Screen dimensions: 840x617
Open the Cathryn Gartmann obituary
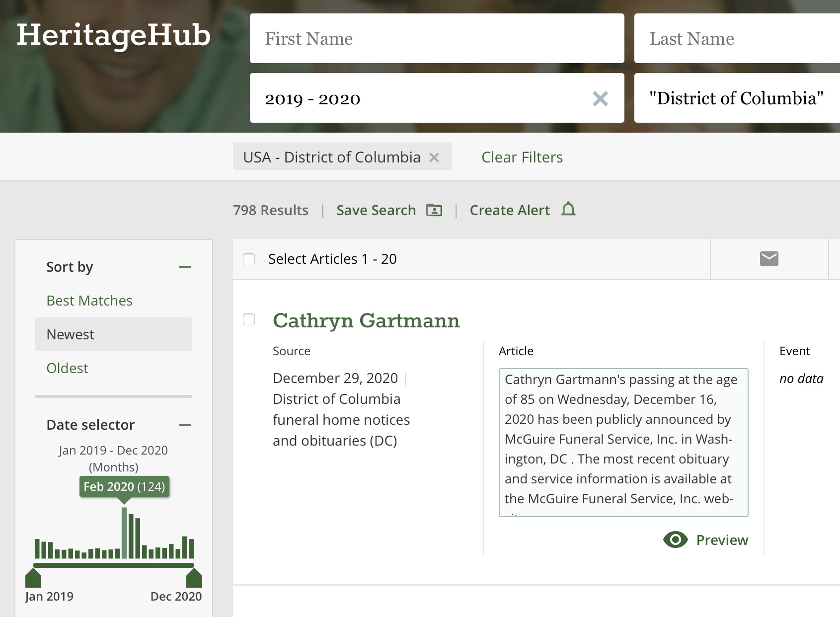366,320
